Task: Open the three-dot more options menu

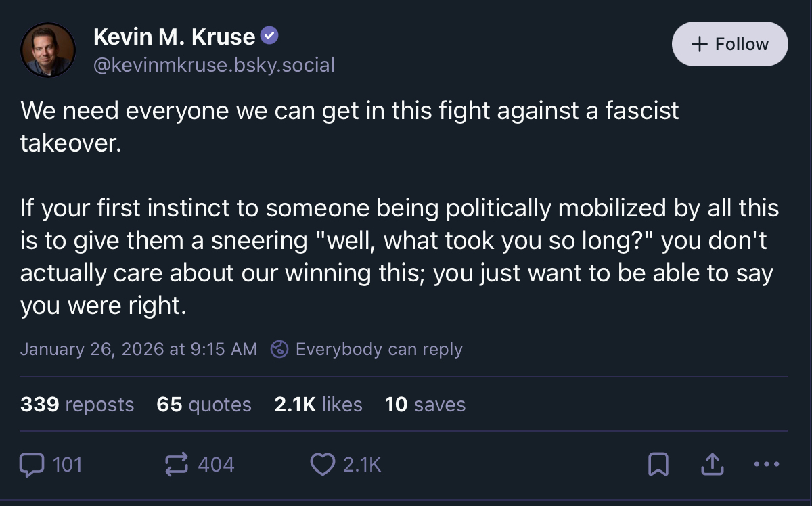Action: pos(766,465)
